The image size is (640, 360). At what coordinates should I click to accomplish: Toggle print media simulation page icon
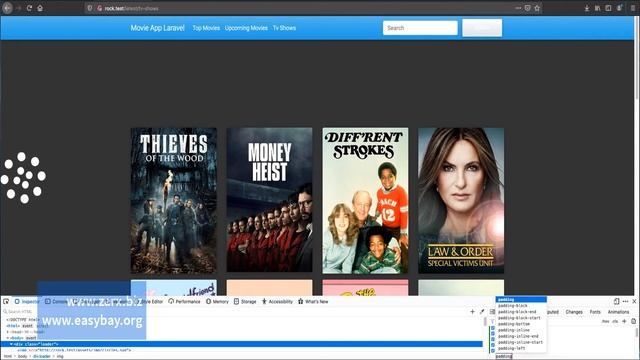[x=633, y=321]
